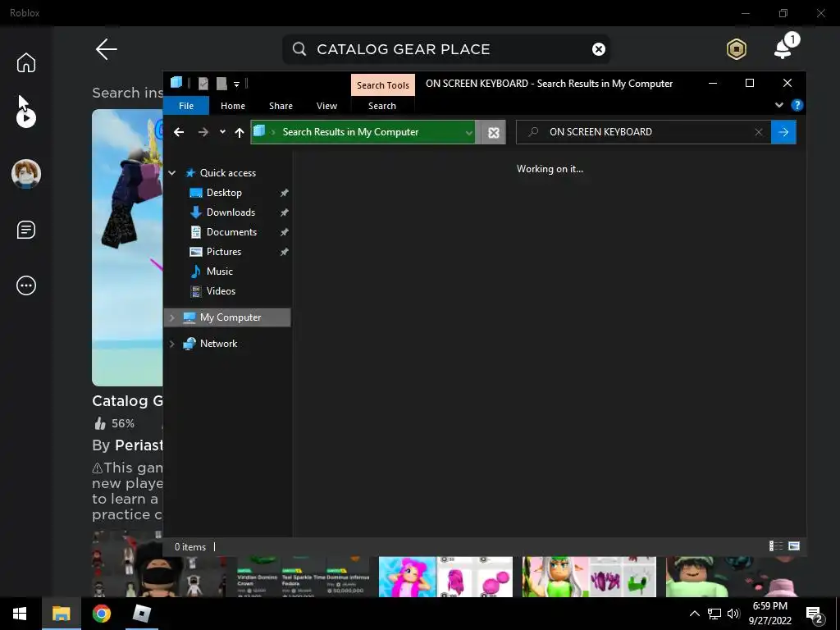Expand the My Computer tree node
This screenshot has width=840, height=630.
[172, 317]
